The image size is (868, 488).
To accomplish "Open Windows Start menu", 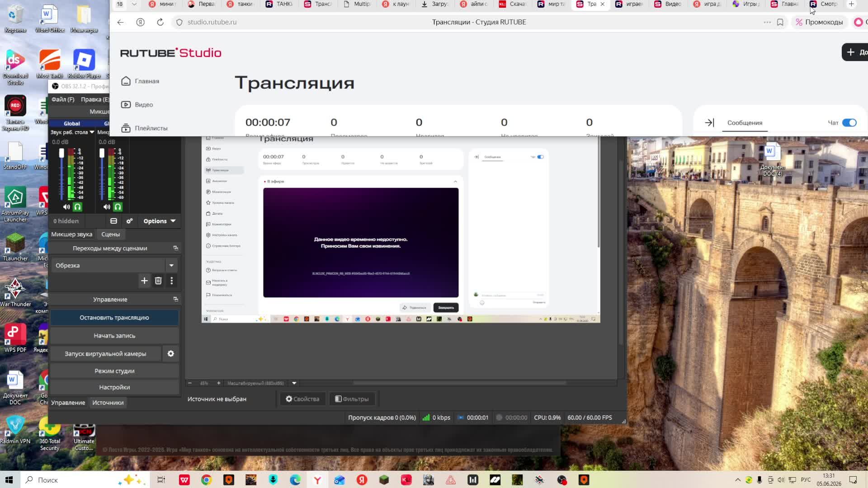I will coord(9,480).
